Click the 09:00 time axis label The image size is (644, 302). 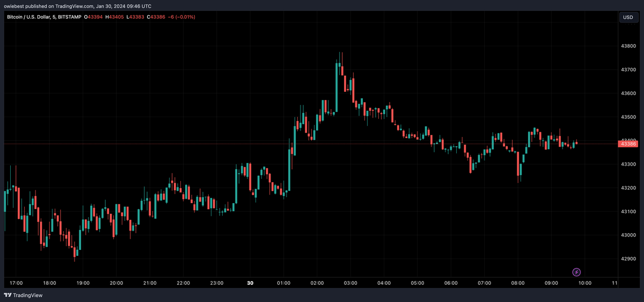[x=551, y=283]
